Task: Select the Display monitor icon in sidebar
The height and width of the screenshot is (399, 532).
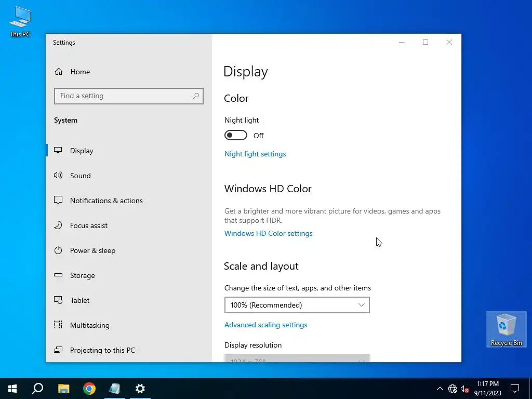Action: pyautogui.click(x=58, y=150)
